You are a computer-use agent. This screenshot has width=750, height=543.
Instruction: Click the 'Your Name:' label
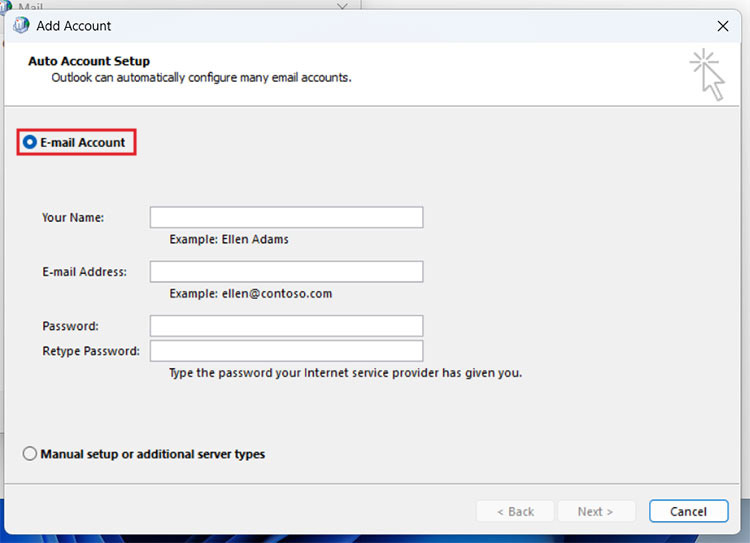pyautogui.click(x=73, y=218)
